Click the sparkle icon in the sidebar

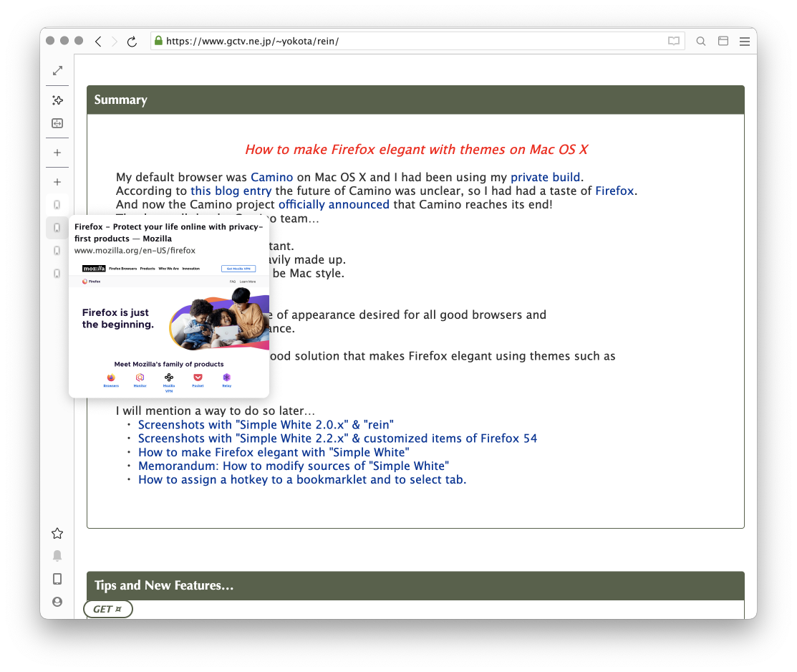(57, 100)
